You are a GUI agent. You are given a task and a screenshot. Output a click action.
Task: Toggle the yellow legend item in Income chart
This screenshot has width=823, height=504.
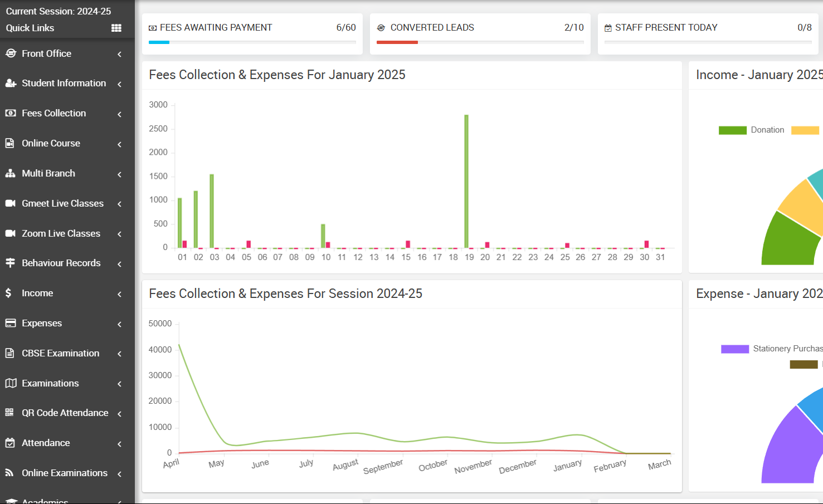[805, 130]
